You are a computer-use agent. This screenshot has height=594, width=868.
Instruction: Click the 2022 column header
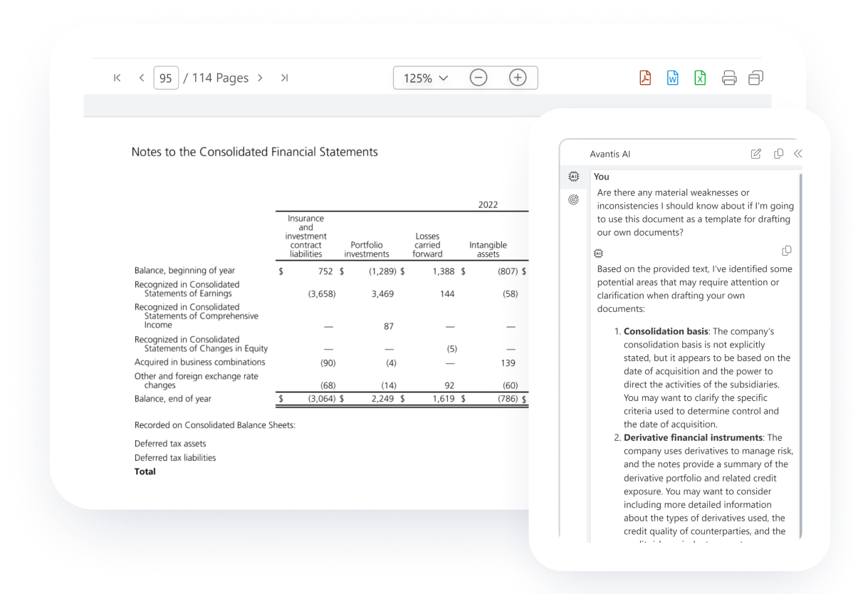tap(488, 205)
